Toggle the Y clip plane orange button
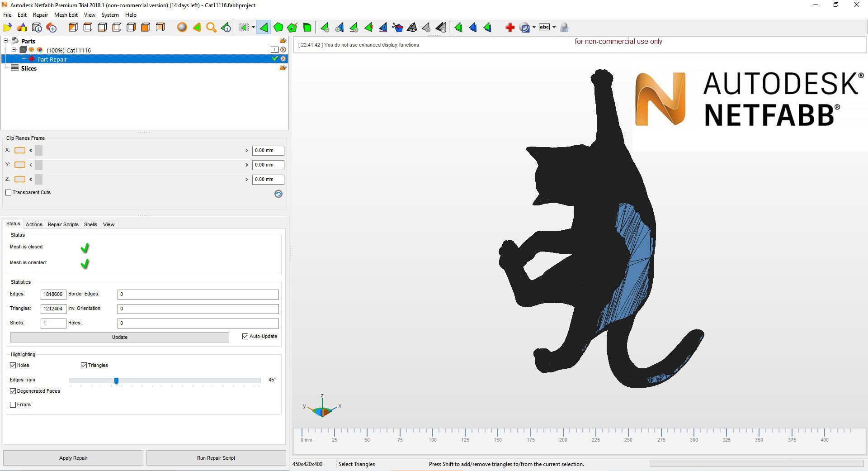 (20, 165)
